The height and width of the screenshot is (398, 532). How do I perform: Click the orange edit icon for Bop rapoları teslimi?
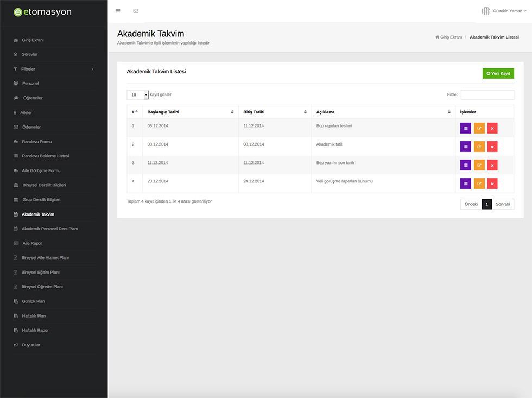coord(479,128)
